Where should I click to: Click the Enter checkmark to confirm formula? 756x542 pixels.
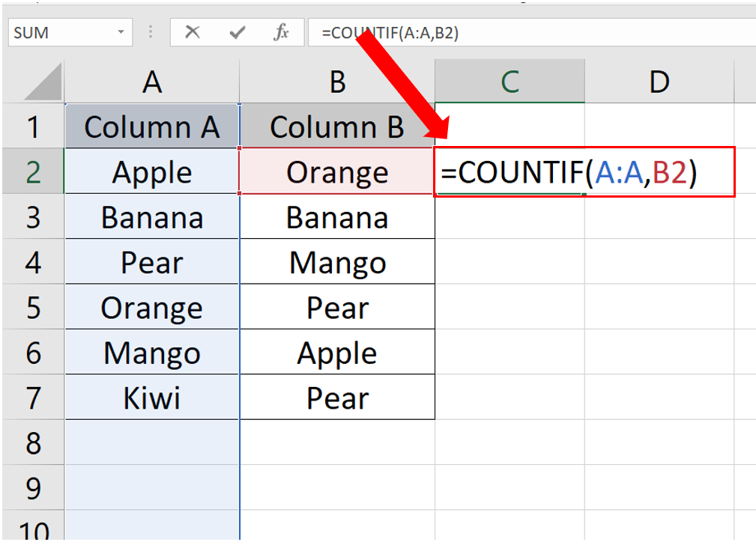pos(238,31)
